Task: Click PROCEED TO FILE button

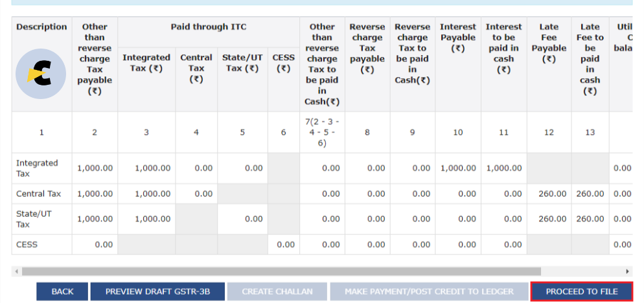Action: tap(582, 291)
